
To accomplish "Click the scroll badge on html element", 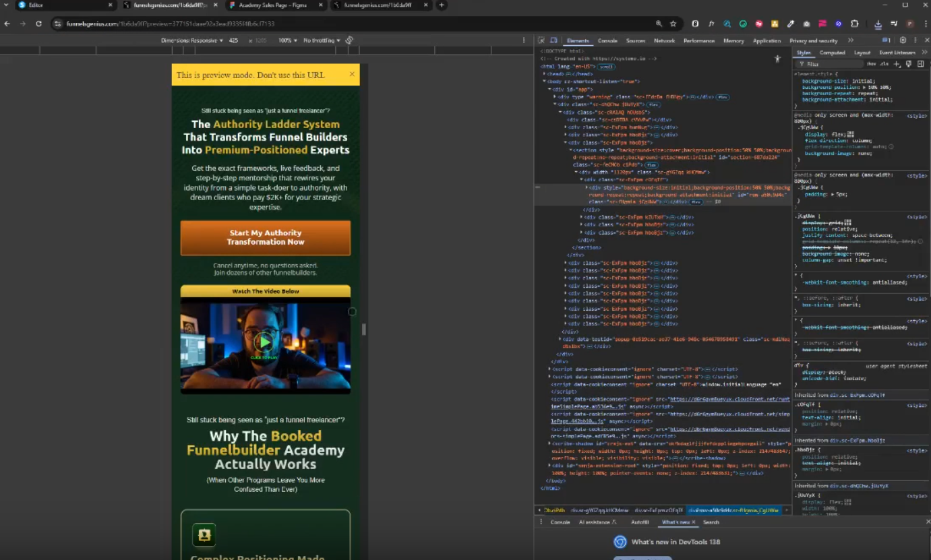I will [x=607, y=66].
